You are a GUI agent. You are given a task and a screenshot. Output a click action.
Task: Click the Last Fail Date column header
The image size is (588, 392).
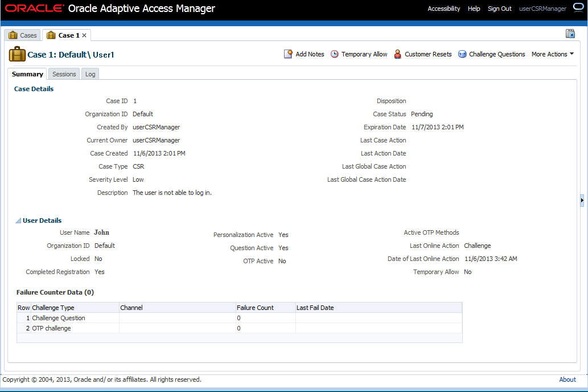click(x=379, y=308)
